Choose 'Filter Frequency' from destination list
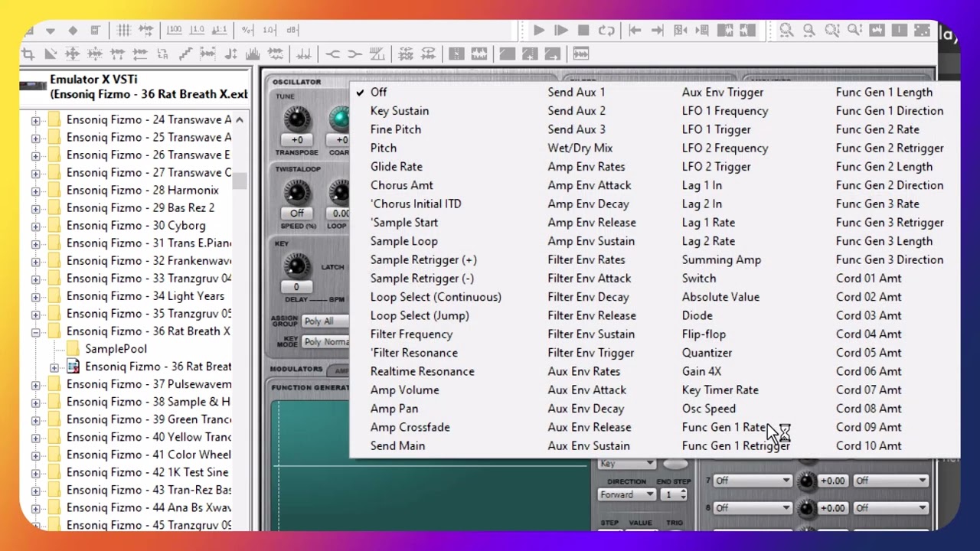The height and width of the screenshot is (551, 980). tap(411, 334)
